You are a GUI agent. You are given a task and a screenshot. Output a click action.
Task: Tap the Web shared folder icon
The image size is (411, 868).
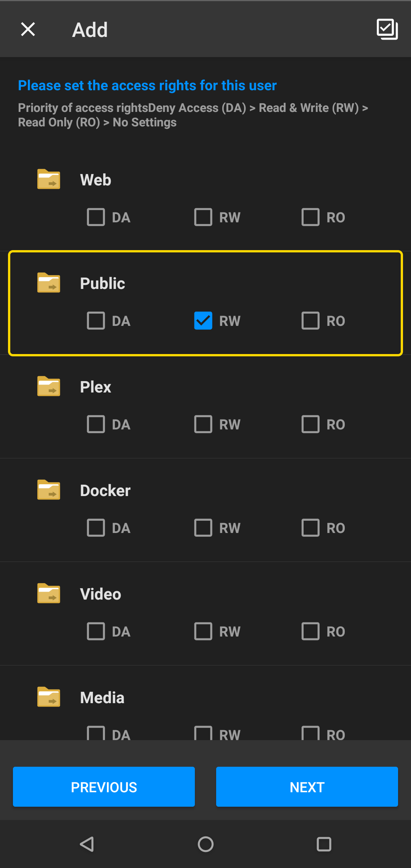click(x=49, y=179)
